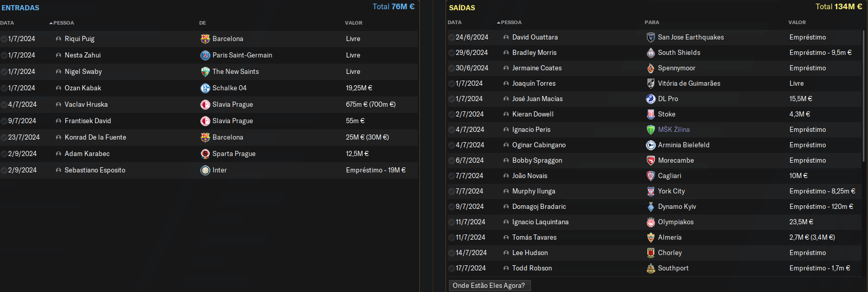The width and height of the screenshot is (868, 292).
Task: Click the Empréstimo - 19M € value
Action: (x=376, y=170)
